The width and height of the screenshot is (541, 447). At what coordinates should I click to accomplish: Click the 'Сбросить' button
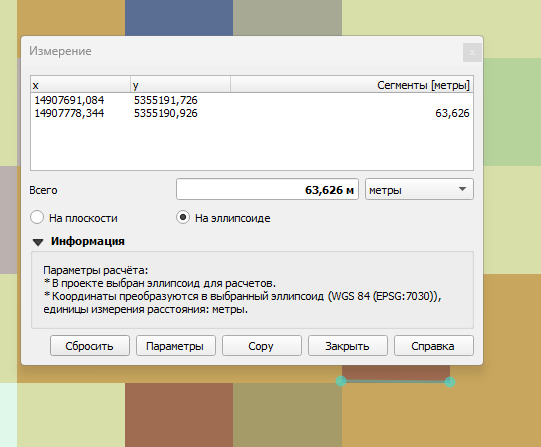[90, 346]
